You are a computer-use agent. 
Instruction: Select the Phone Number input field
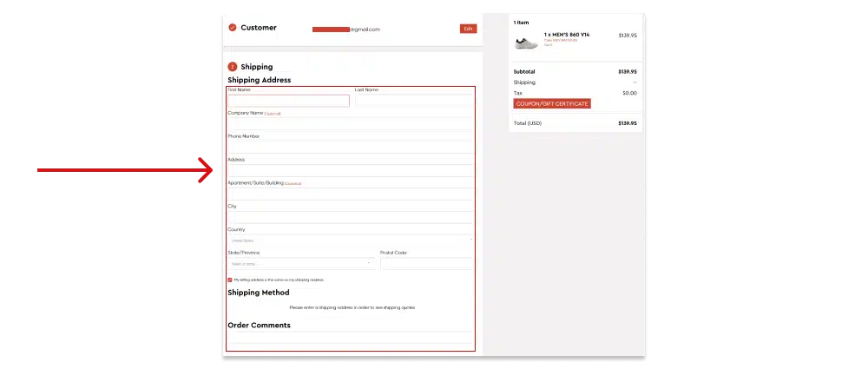tap(351, 147)
